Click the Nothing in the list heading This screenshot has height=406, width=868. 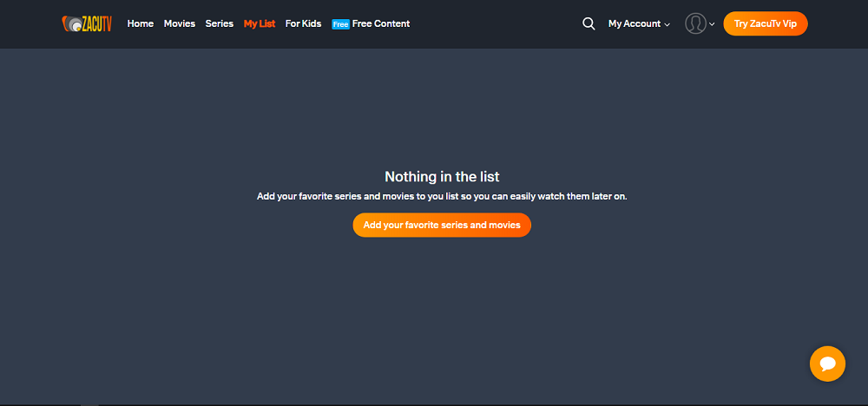click(442, 177)
